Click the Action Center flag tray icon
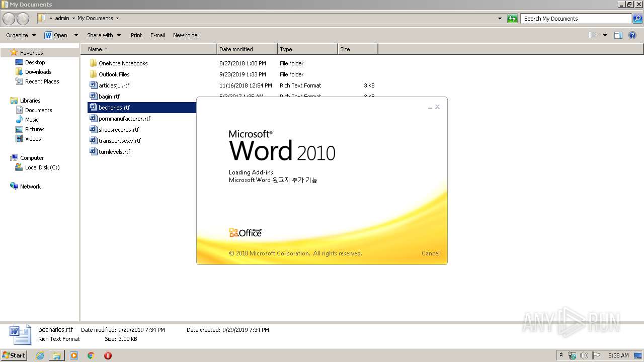This screenshot has width=644, height=362. coord(596,355)
